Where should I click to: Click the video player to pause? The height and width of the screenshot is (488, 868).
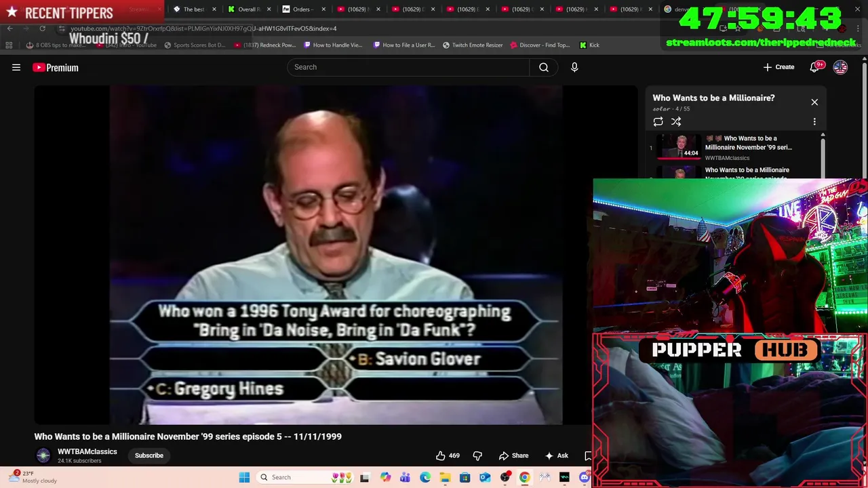pyautogui.click(x=336, y=255)
